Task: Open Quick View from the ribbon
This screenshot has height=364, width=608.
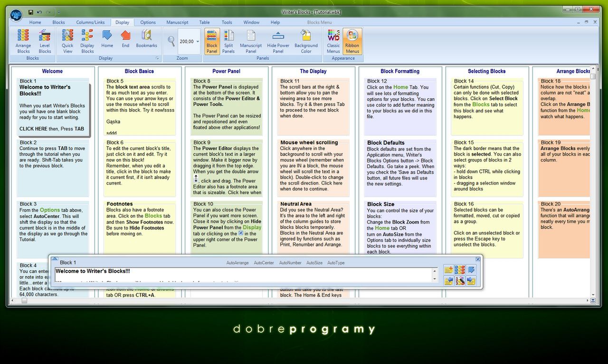Action: coord(67,41)
